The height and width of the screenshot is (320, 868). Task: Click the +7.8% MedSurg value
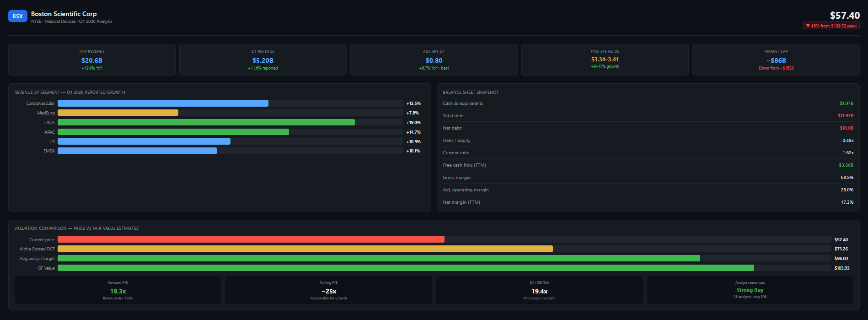click(413, 113)
